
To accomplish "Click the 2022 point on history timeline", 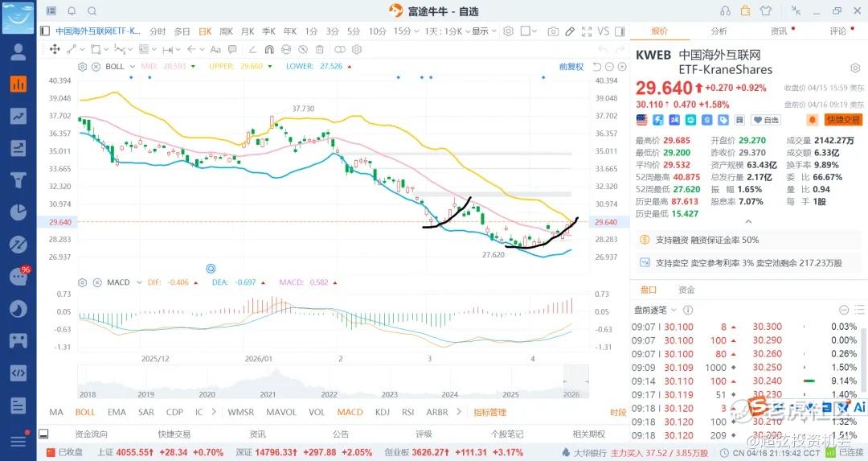I will [x=329, y=394].
